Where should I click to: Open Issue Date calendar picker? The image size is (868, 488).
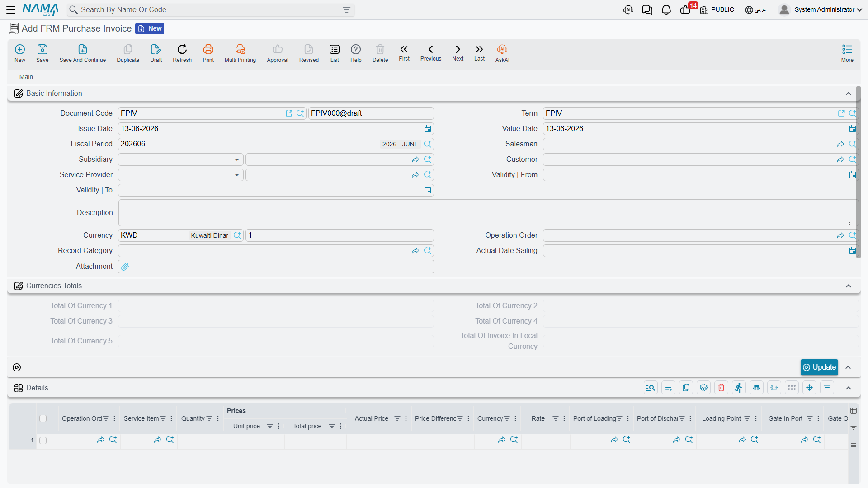(x=428, y=129)
